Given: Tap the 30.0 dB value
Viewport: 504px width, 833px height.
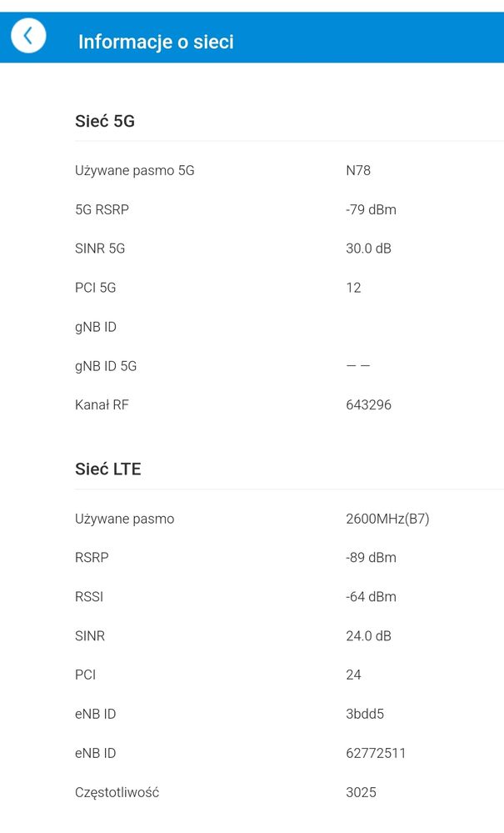Looking at the screenshot, I should (x=368, y=248).
